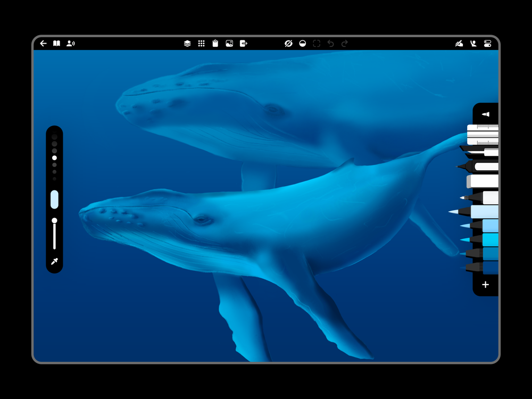This screenshot has height=399, width=532.
Task: Open the book guide icon
Action: click(x=57, y=44)
